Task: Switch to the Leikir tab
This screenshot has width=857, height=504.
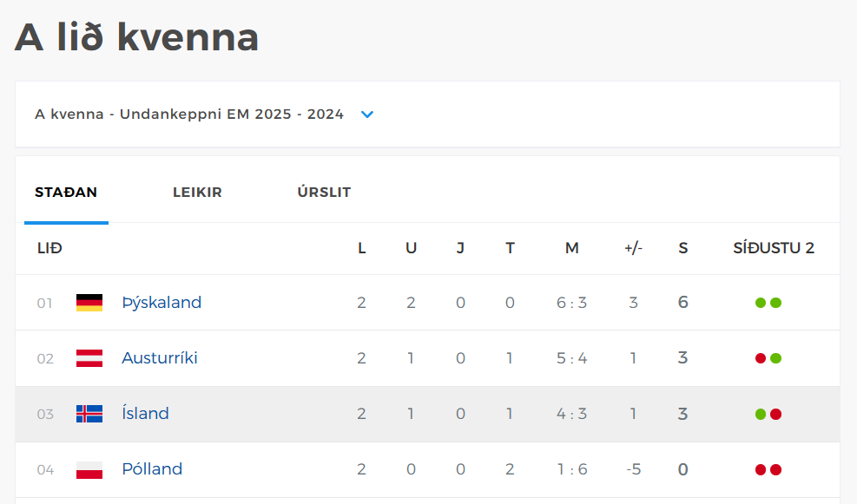Action: click(x=197, y=193)
